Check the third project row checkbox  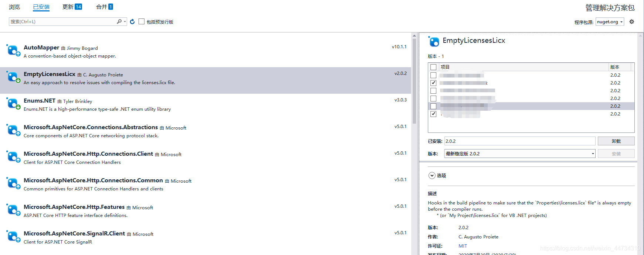tap(433, 91)
